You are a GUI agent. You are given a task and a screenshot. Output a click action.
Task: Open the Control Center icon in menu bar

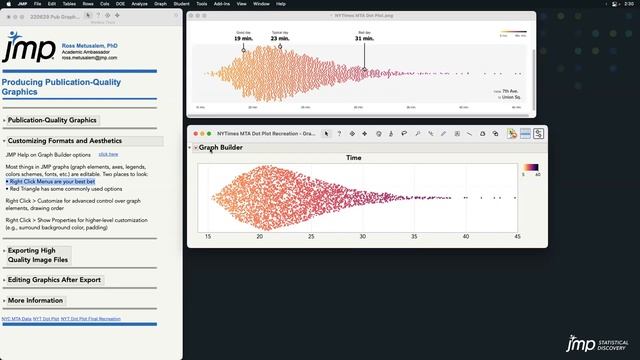tap(615, 4)
